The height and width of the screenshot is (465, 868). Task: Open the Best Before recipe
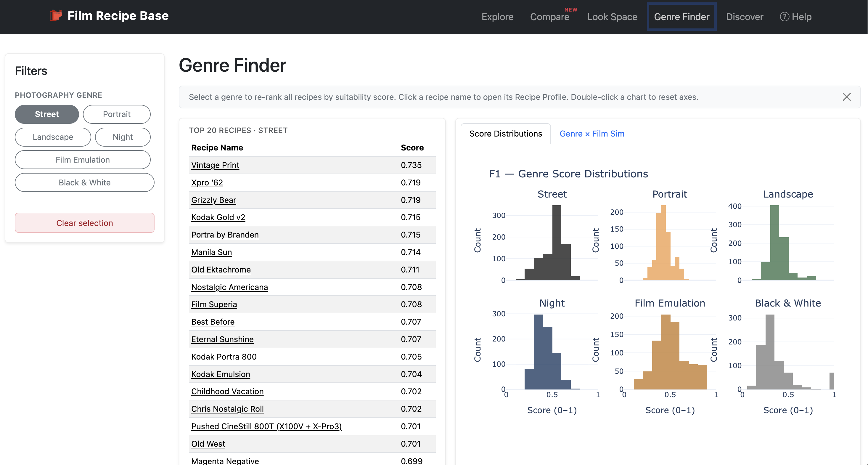(213, 322)
